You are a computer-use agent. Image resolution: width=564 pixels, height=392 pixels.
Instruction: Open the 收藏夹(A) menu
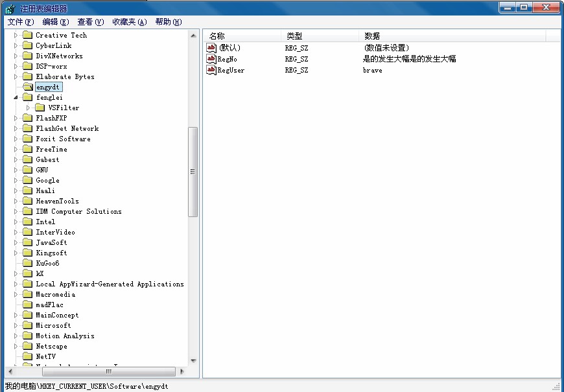tap(130, 22)
